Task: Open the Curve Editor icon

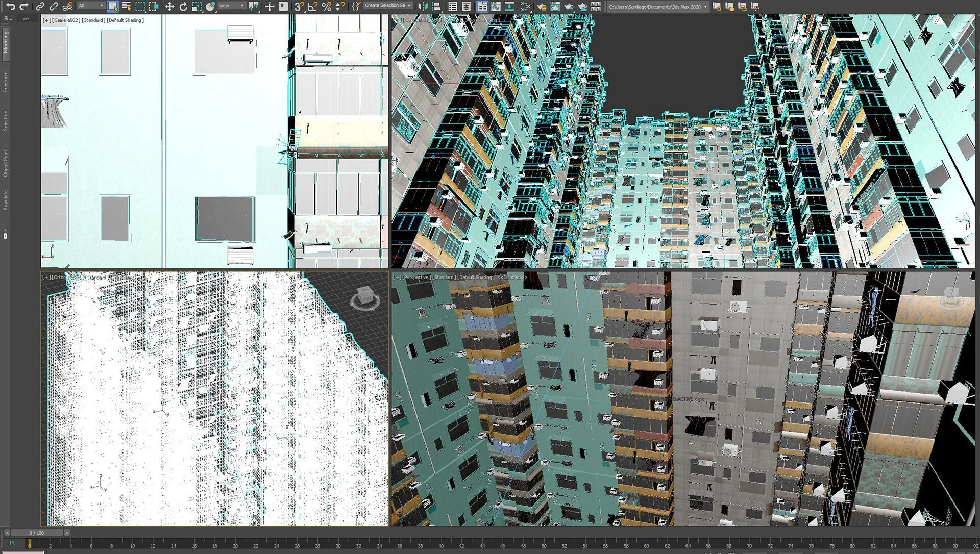Action: coord(496,6)
